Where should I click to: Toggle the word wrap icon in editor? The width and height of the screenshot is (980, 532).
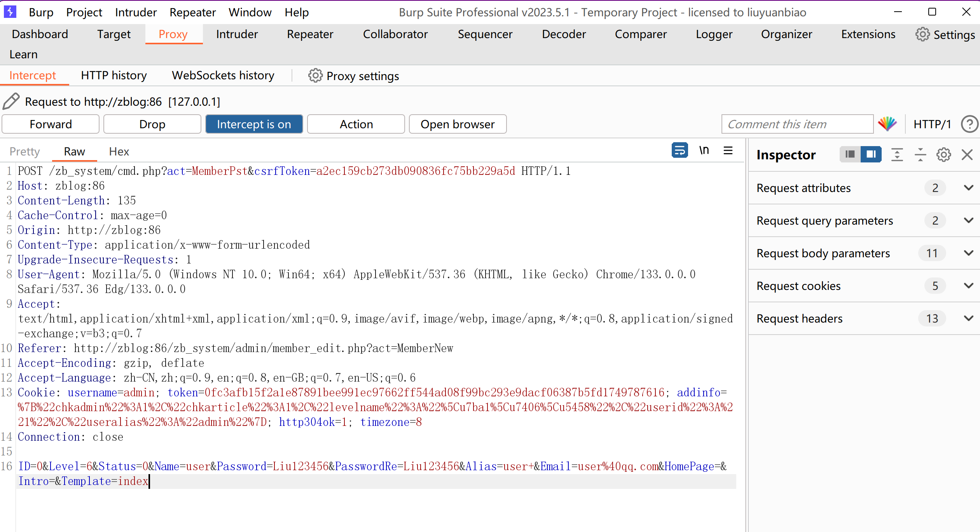point(680,150)
